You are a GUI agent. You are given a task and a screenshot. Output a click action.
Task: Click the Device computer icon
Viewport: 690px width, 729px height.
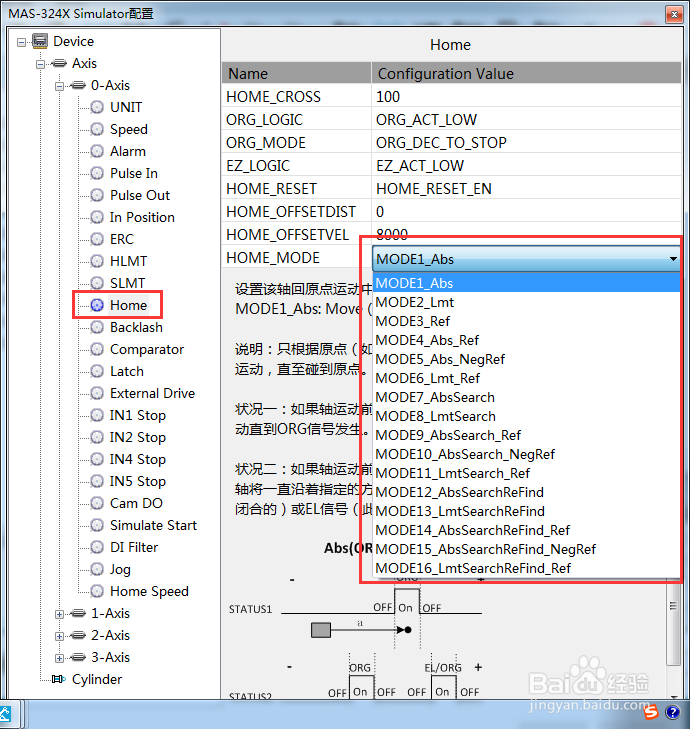point(40,41)
